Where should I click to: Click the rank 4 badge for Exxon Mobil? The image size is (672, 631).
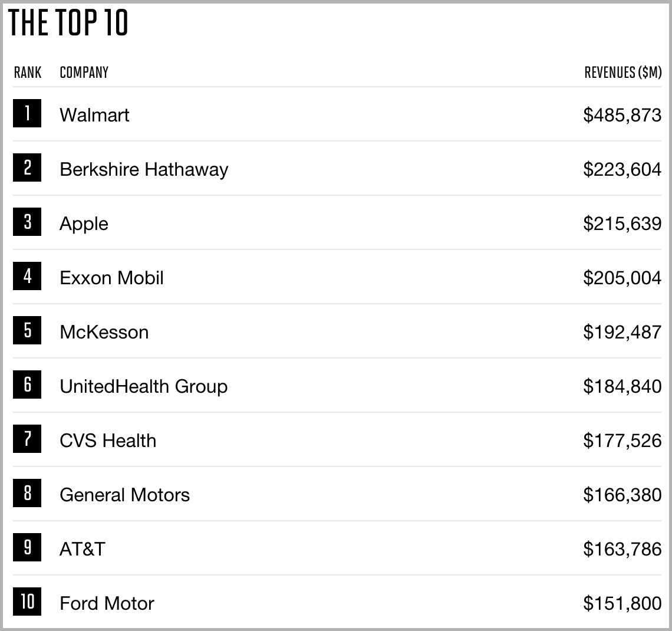pos(27,276)
